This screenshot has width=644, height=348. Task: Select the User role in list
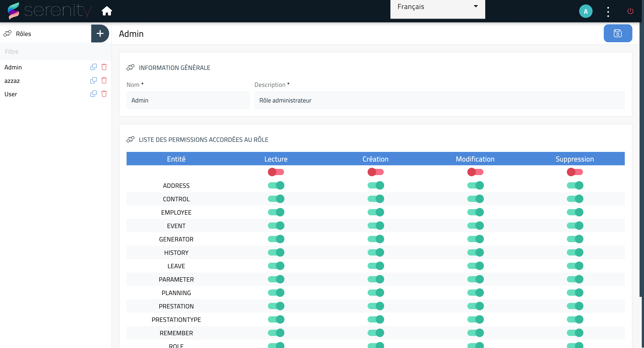11,94
